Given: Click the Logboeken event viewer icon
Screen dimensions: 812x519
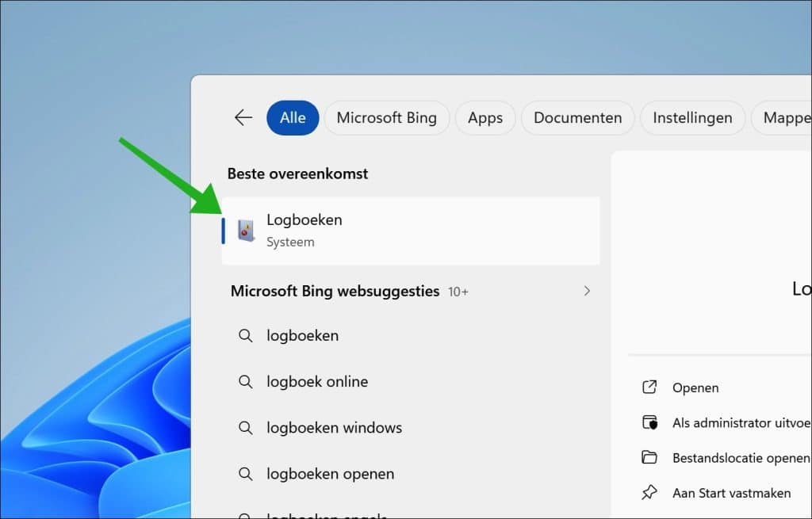Looking at the screenshot, I should click(x=246, y=231).
